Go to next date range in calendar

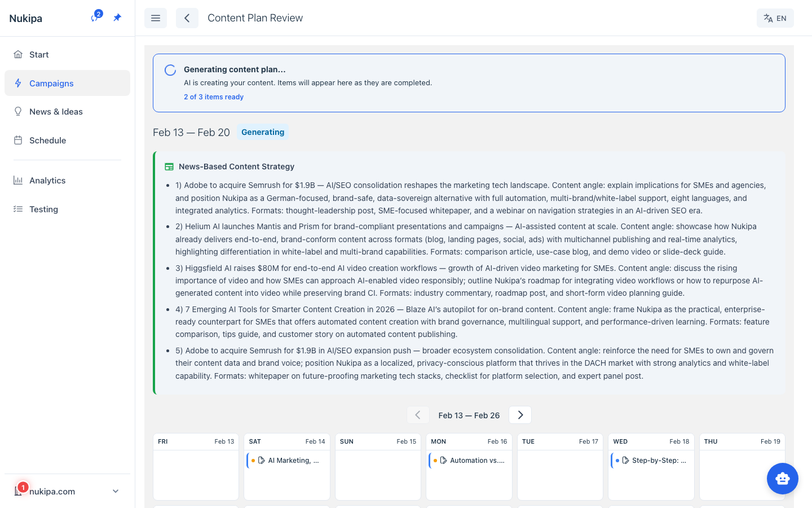[x=520, y=415]
